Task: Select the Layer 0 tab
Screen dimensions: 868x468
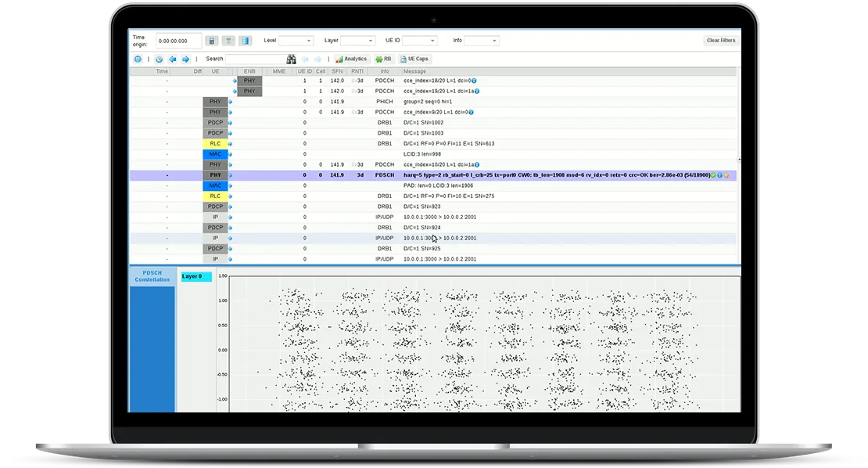Action: [x=195, y=276]
